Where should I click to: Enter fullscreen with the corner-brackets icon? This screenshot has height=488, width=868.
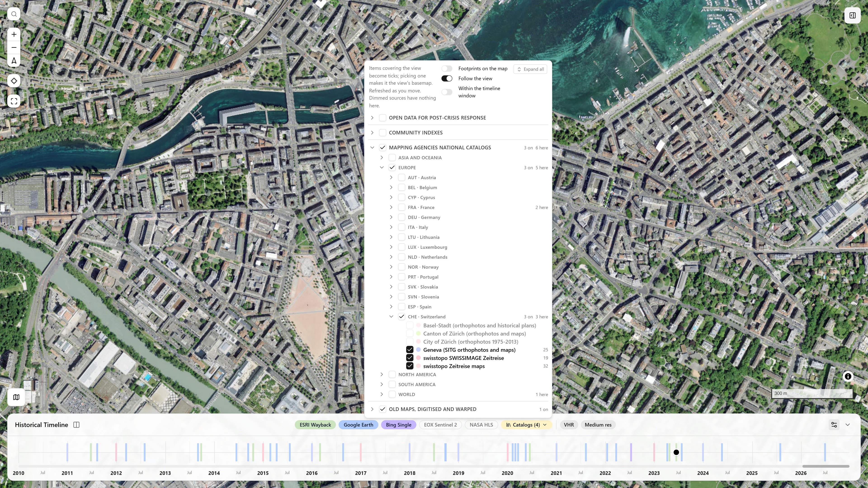point(14,101)
